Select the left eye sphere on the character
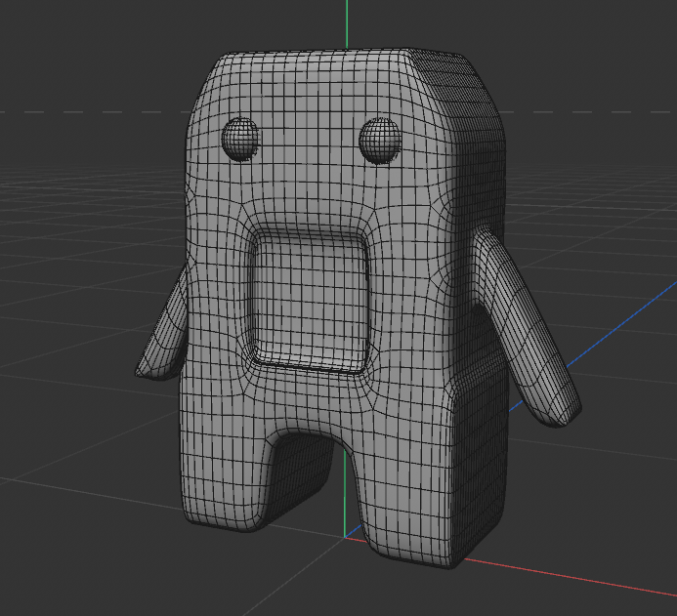 (x=240, y=139)
